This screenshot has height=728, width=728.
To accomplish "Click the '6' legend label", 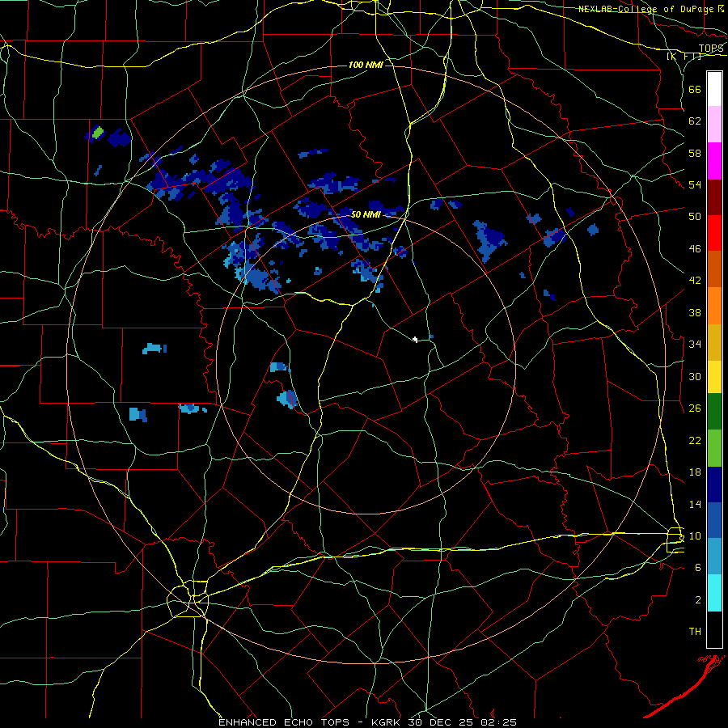I will pos(698,568).
